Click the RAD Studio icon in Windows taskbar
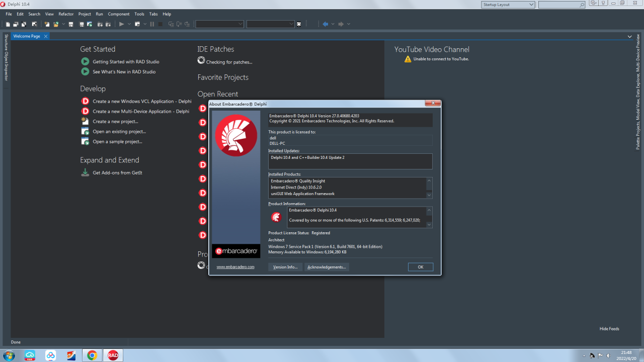Image resolution: width=644 pixels, height=362 pixels. point(113,355)
